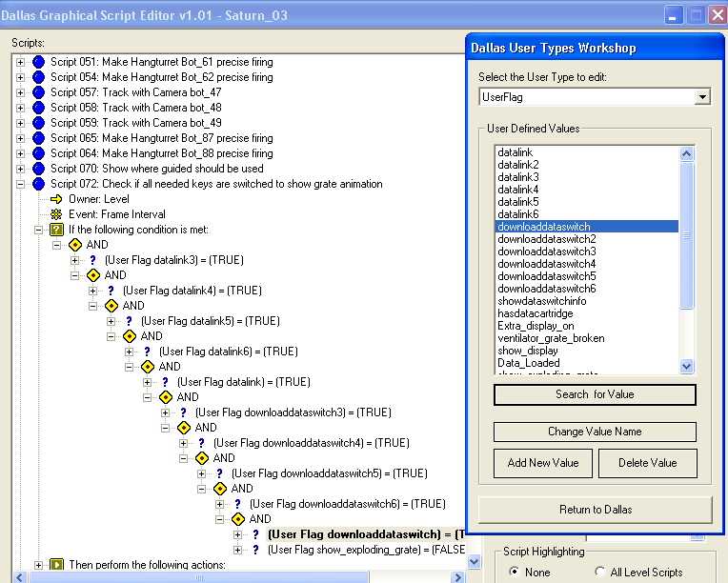
Task: Collapse the topmost AND node
Action: (x=56, y=245)
